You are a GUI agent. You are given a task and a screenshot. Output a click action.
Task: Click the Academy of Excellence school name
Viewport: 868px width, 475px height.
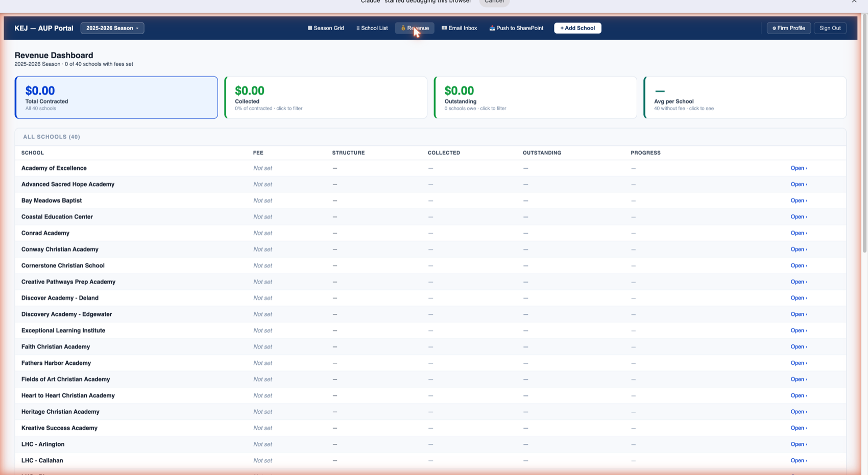point(54,168)
